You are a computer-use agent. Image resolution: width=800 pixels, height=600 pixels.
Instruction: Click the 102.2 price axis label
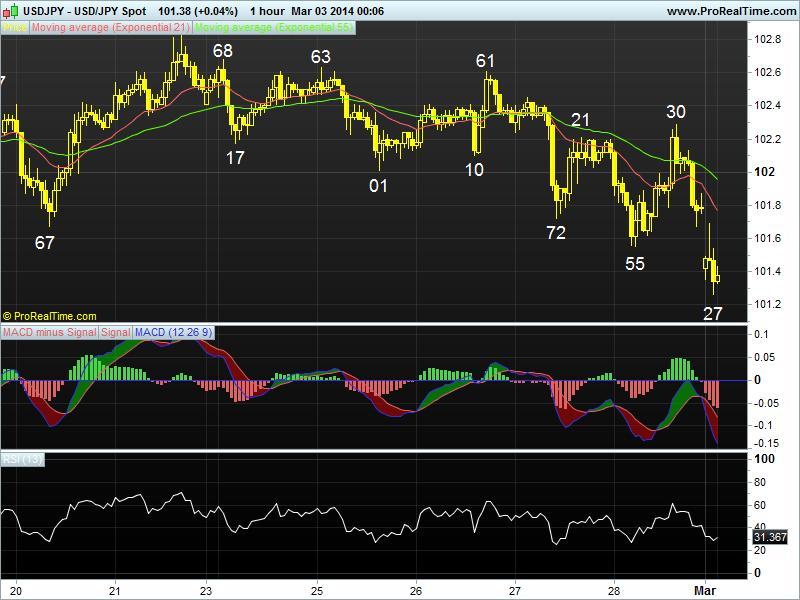click(767, 139)
